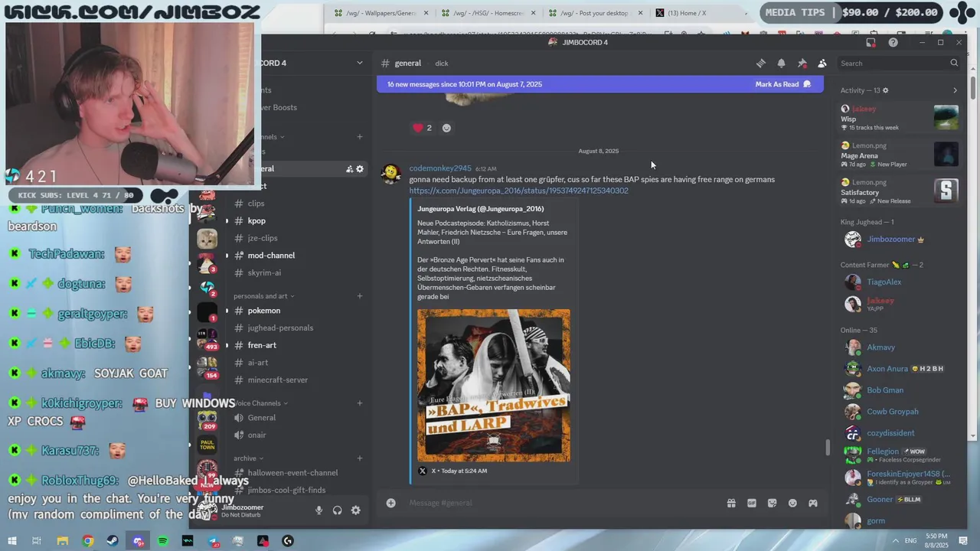Open the emoji picker
Viewport: 980px width, 551px height.
[x=792, y=503]
